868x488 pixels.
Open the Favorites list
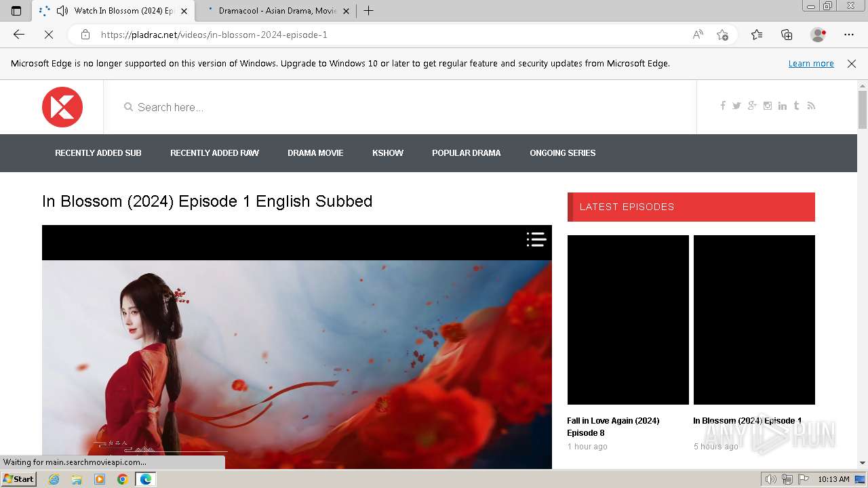[757, 35]
